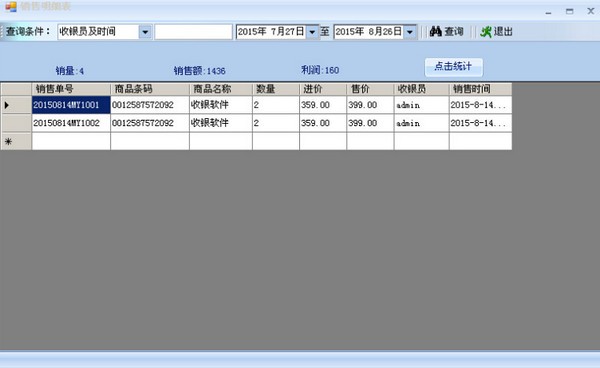
Task: Click the 商品条码 column header
Action: [x=150, y=89]
